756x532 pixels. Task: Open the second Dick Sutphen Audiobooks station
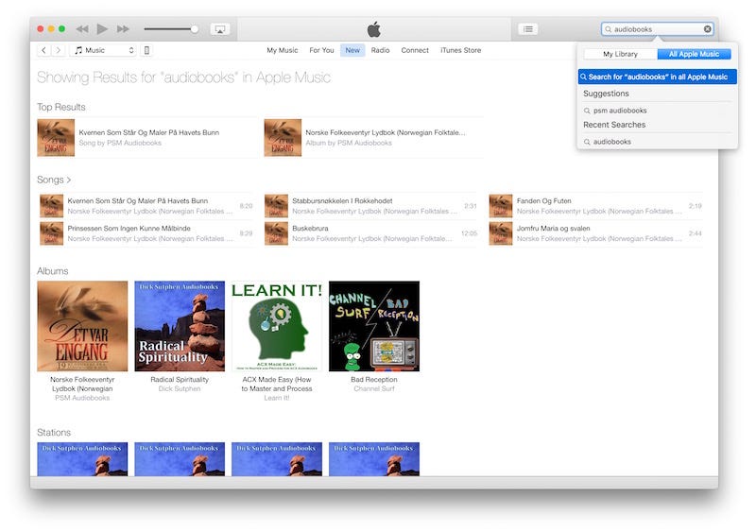point(180,459)
